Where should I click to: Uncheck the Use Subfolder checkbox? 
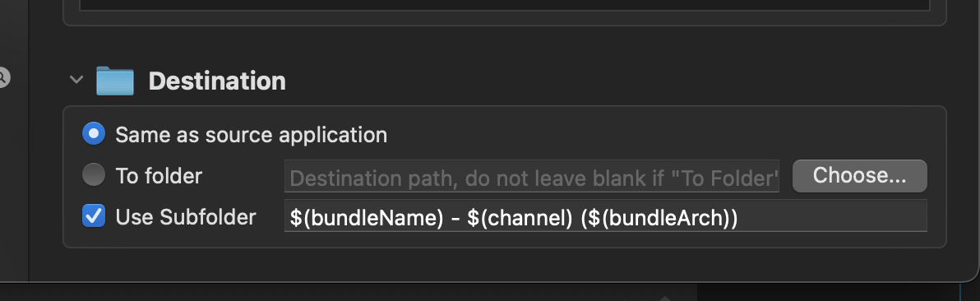point(94,216)
